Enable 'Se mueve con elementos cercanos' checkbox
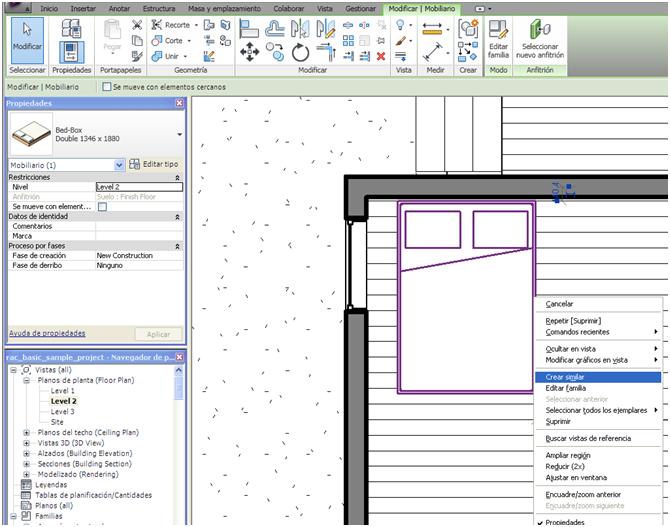Viewport: 670px width, 527px height. [107, 87]
